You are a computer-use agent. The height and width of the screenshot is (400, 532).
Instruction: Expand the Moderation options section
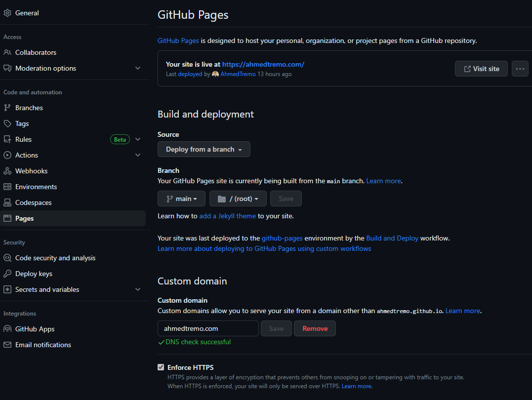(x=138, y=68)
